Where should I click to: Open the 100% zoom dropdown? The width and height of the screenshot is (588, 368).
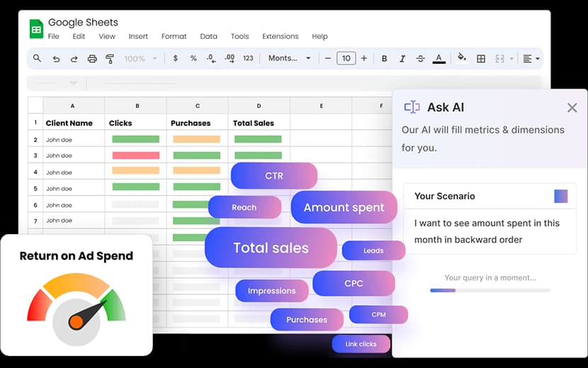click(140, 59)
